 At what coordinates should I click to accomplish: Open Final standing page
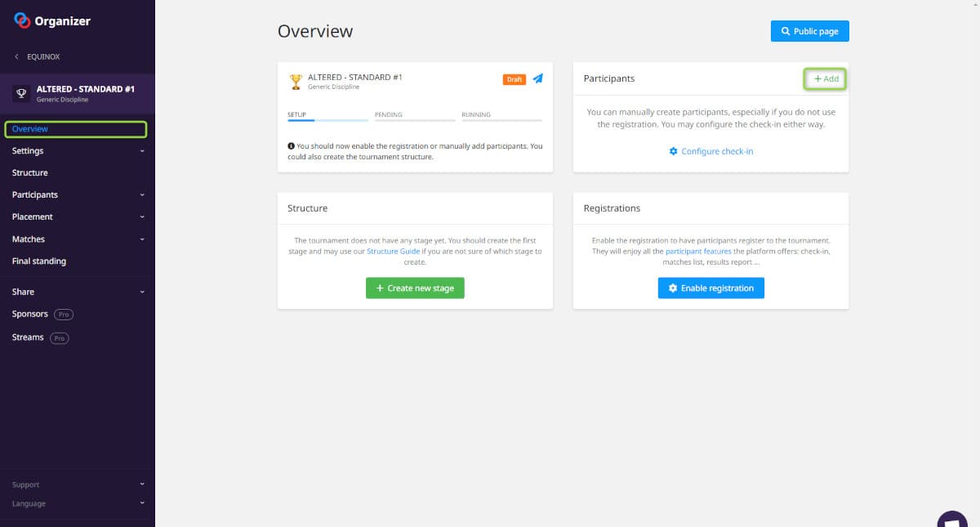(39, 261)
